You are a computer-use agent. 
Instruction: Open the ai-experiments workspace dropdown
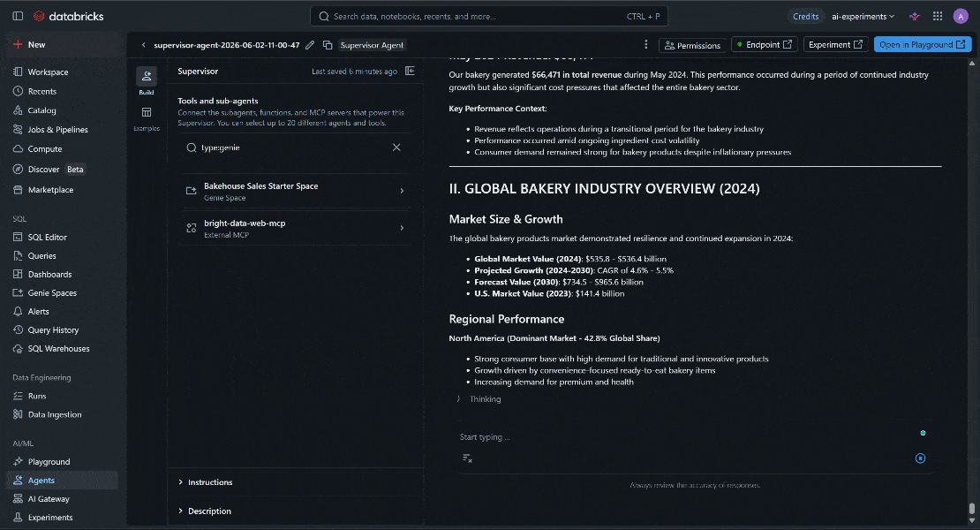(863, 16)
